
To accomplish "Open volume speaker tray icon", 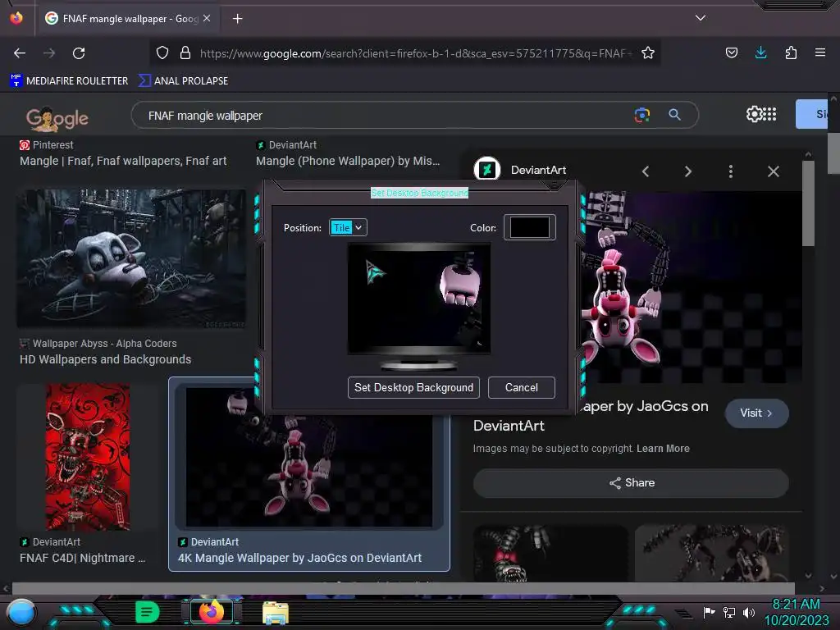I will coord(748,612).
